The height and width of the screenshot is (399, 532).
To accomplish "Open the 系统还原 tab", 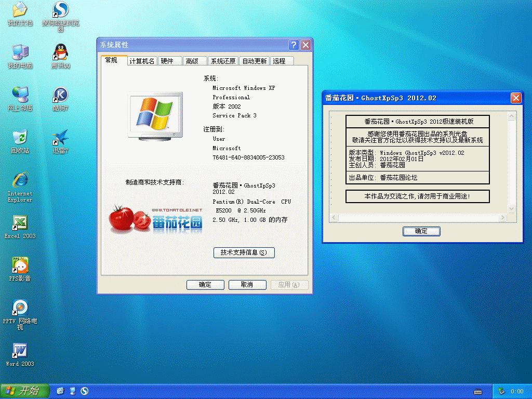I will [223, 61].
